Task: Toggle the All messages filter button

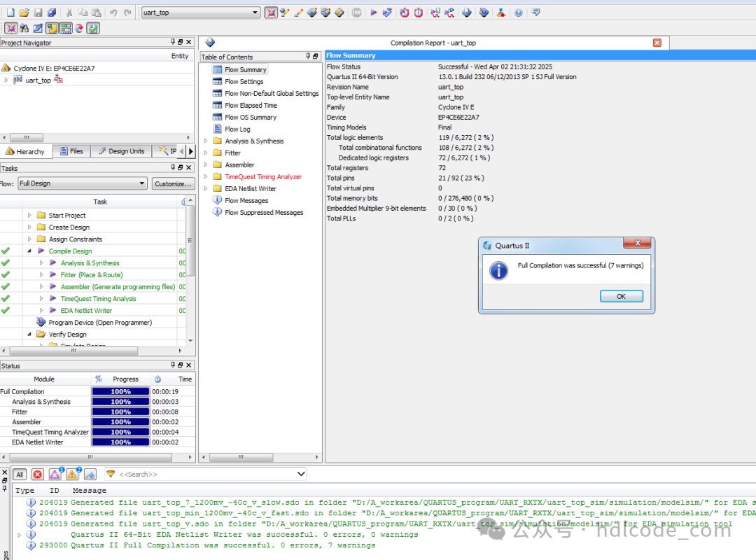Action: (x=20, y=475)
